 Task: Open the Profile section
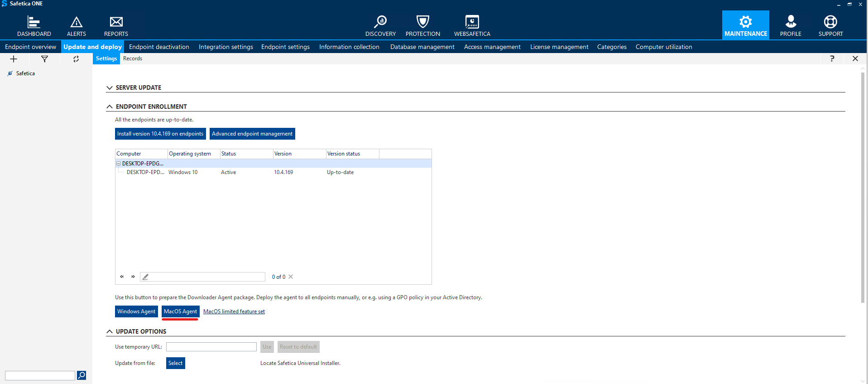(791, 26)
